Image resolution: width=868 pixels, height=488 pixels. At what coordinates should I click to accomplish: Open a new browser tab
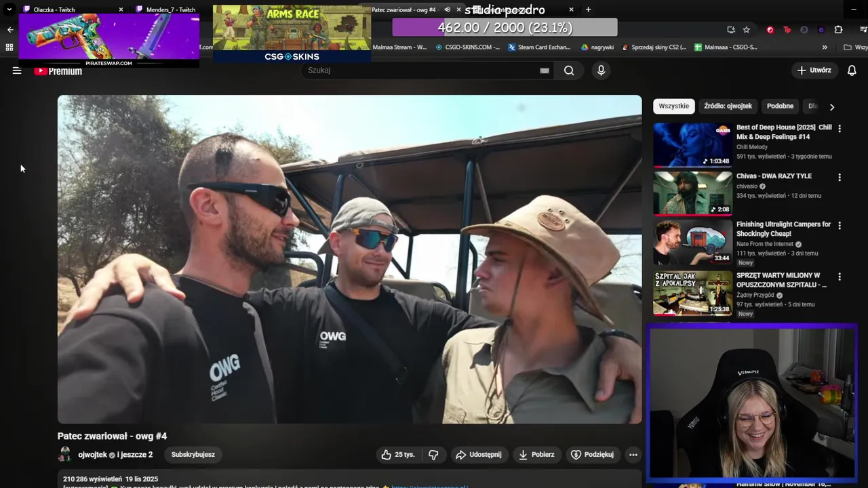(588, 9)
